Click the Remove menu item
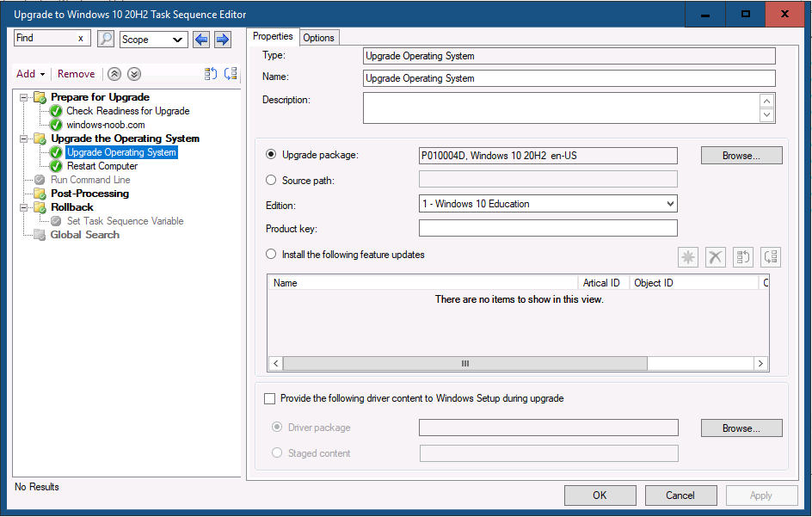The height and width of the screenshot is (517, 812). click(76, 74)
